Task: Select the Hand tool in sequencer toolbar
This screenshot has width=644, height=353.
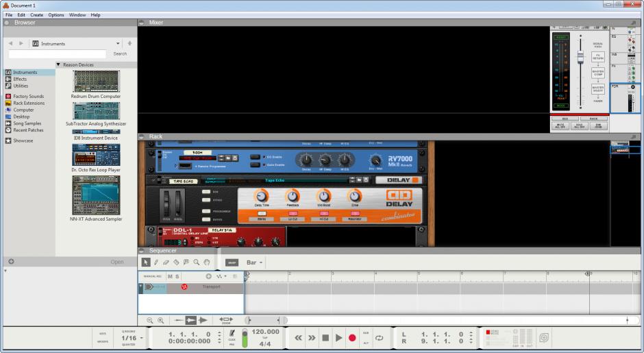Action: point(207,263)
